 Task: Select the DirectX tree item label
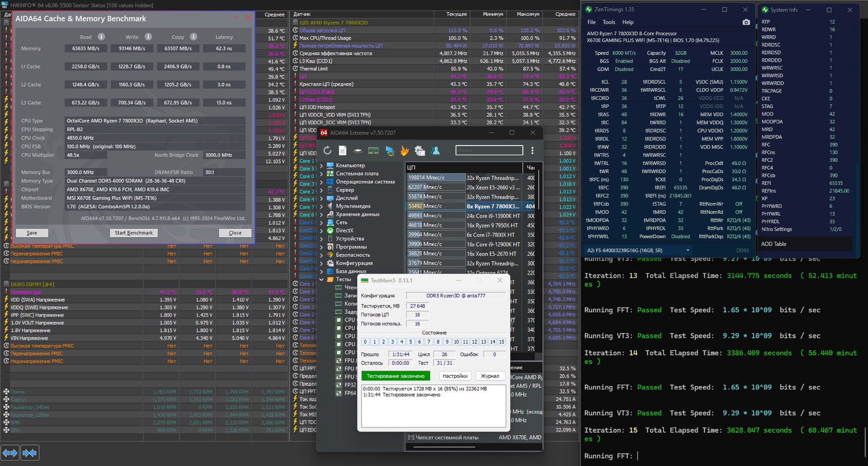tap(344, 231)
